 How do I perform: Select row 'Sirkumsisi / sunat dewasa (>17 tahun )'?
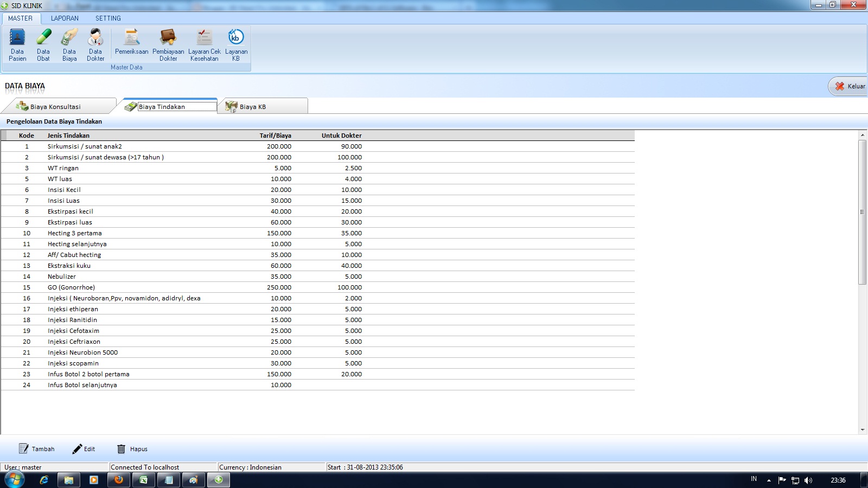coord(317,157)
